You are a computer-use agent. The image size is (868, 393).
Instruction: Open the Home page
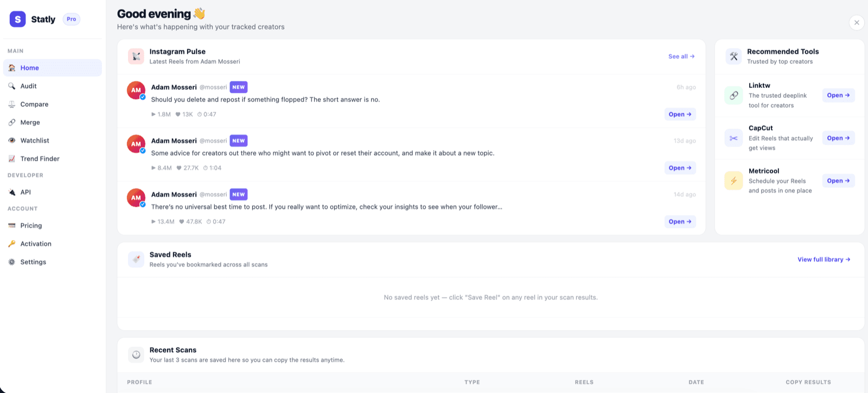point(53,68)
